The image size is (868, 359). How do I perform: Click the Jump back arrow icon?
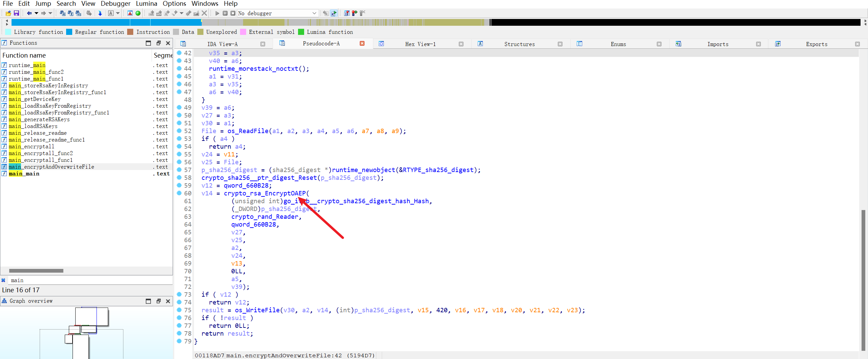(x=29, y=13)
